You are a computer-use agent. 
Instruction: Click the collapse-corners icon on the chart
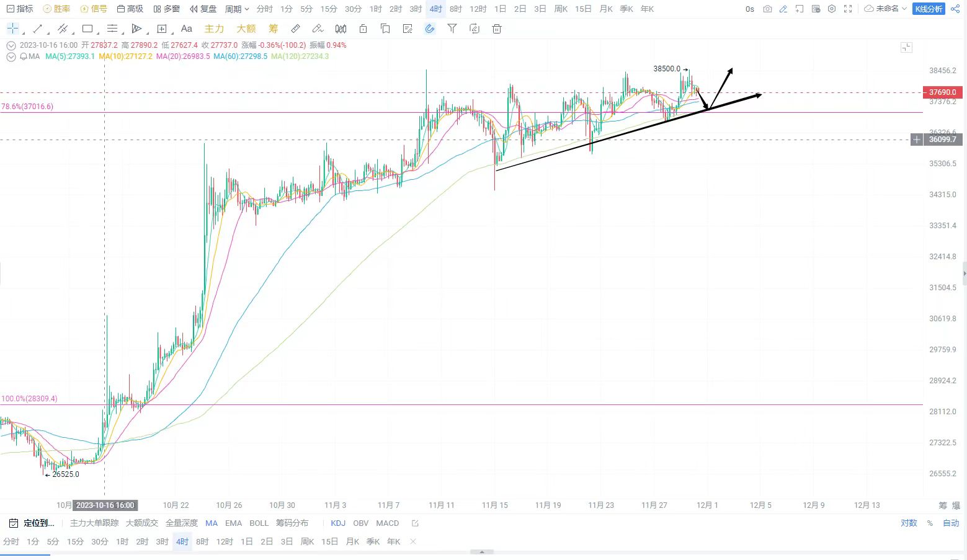pyautogui.click(x=906, y=47)
